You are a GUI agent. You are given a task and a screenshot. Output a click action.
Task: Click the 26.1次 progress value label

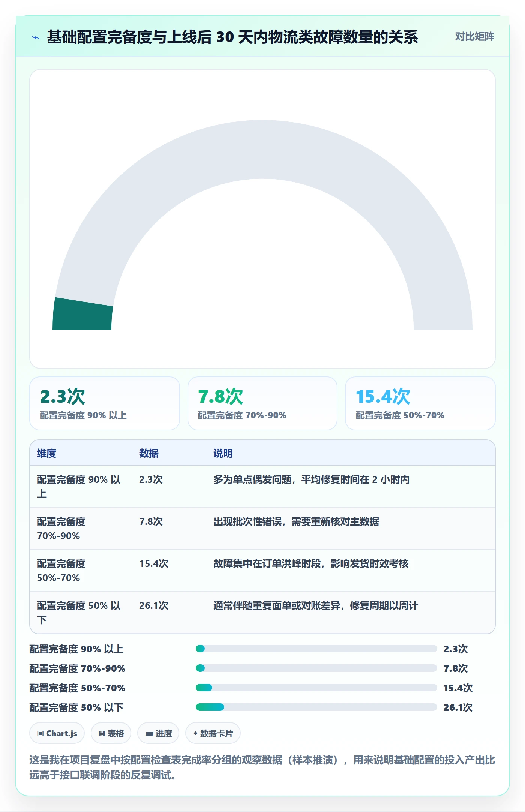pos(458,707)
